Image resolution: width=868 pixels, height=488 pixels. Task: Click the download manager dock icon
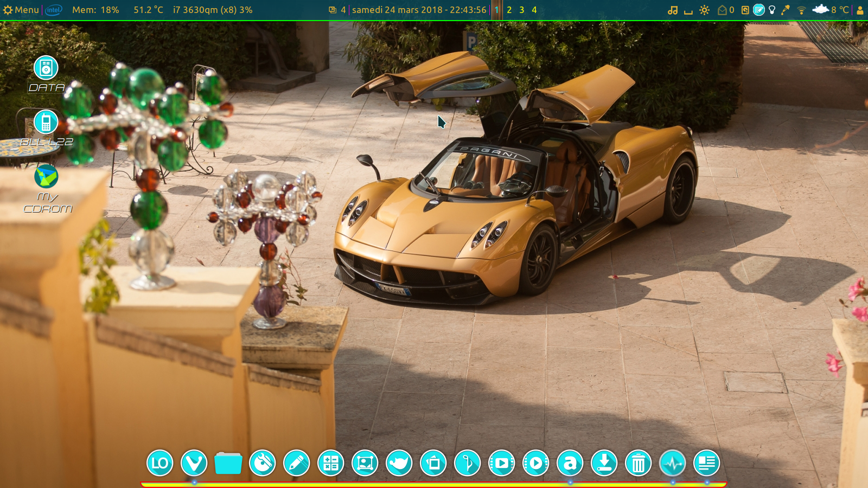click(604, 464)
